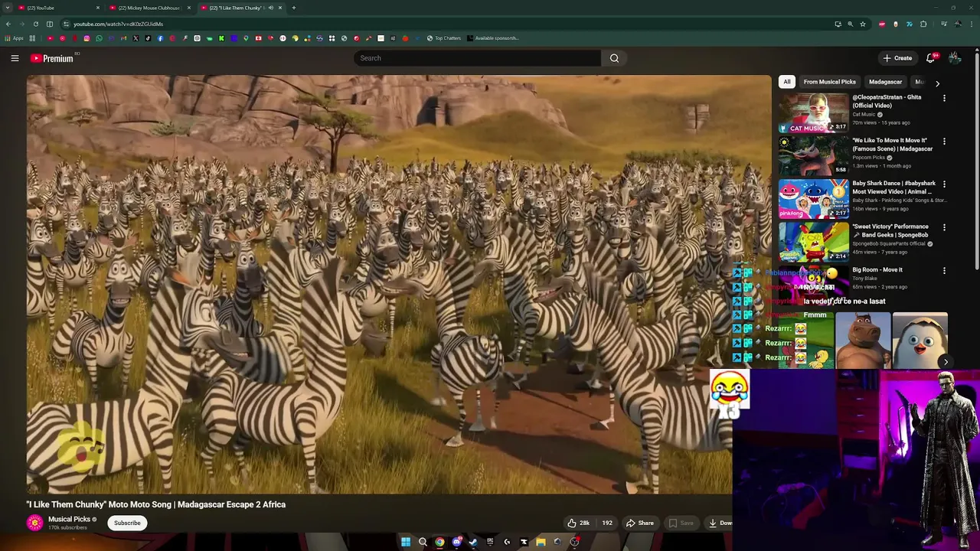Open the Musical Picks channel avatar
This screenshot has width=980, height=551.
coord(34,523)
